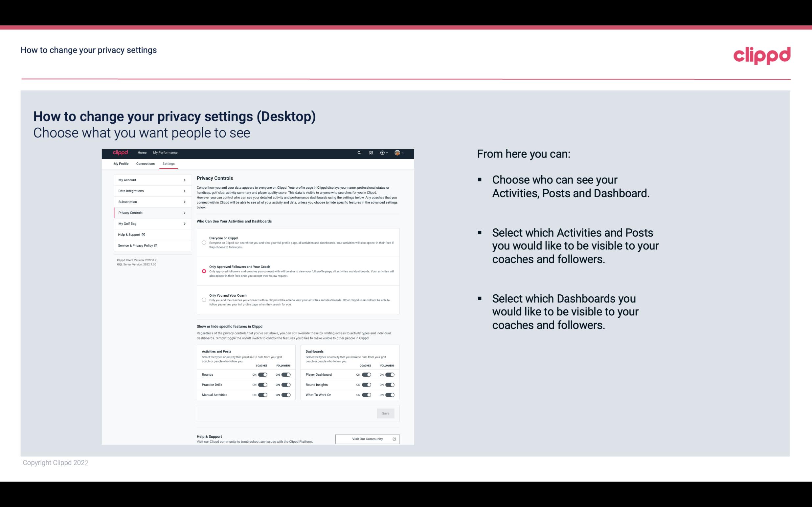Toggle Rounds Followers switch on
Viewport: 812px width, 507px height.
pos(286,374)
